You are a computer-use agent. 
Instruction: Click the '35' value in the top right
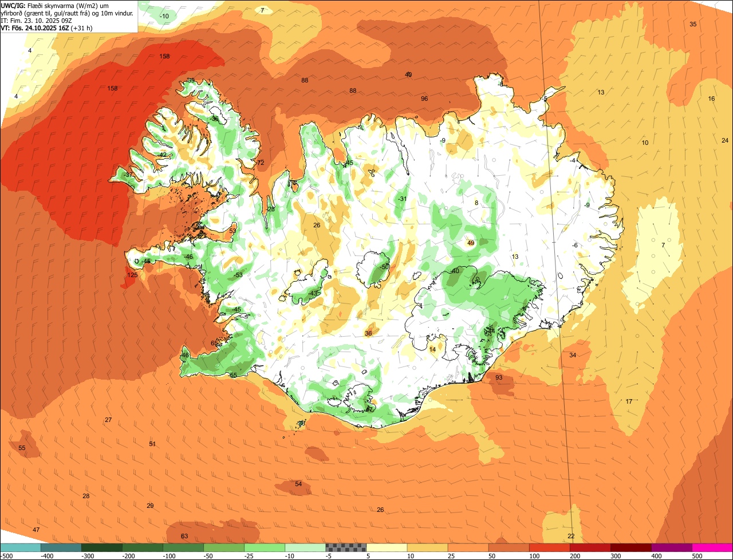pos(693,25)
